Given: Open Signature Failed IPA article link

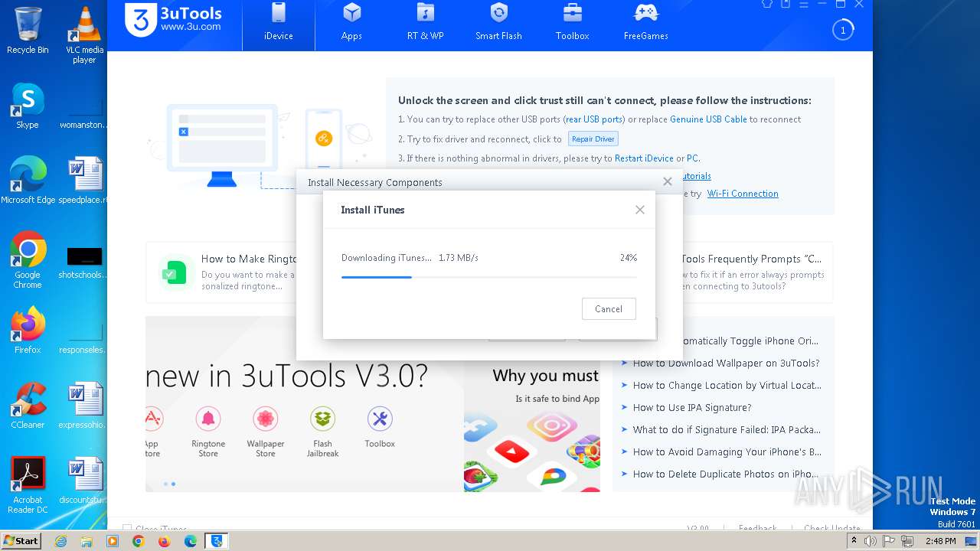Looking at the screenshot, I should 727,430.
